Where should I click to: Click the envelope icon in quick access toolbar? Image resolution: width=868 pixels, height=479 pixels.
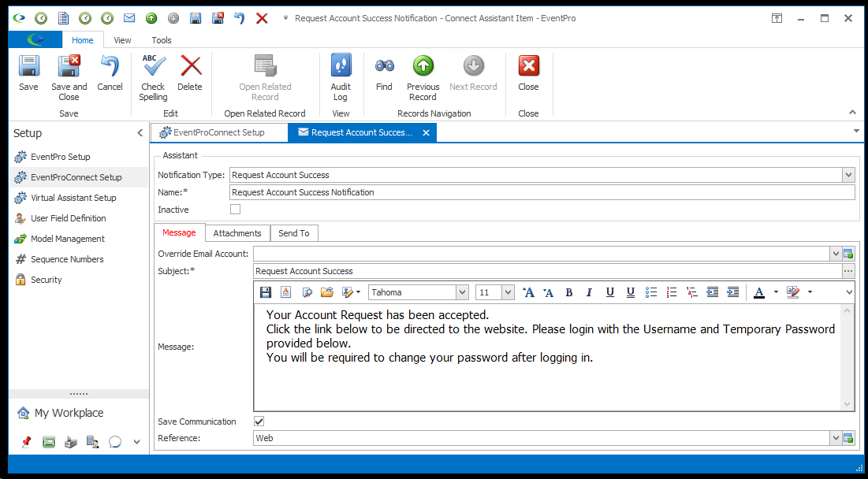click(x=129, y=18)
